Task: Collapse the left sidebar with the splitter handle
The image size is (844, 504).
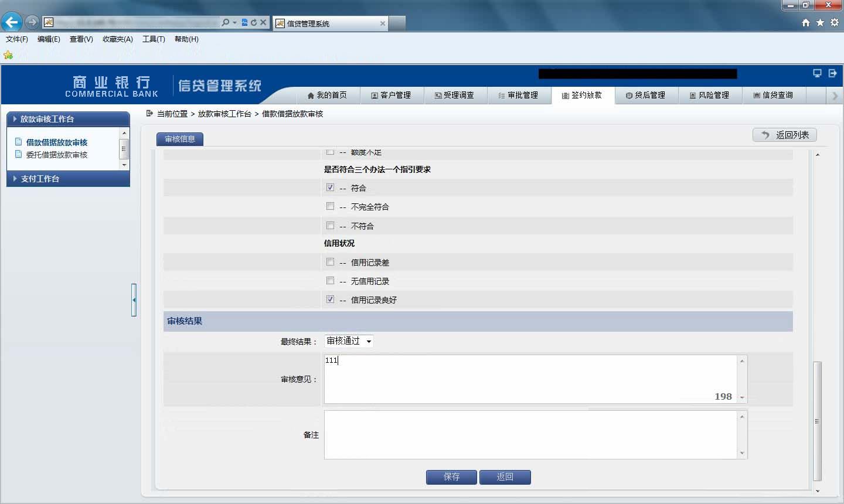Action: pos(134,300)
